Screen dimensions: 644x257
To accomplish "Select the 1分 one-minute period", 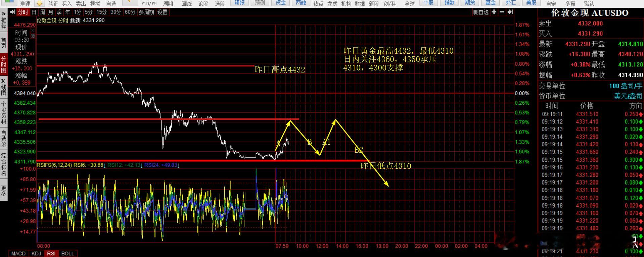I will (78, 12).
